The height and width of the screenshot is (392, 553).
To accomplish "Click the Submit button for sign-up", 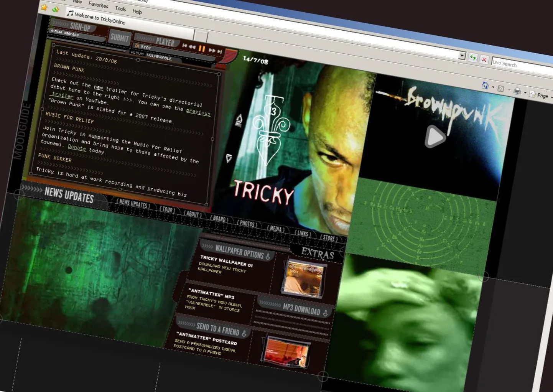I will click(x=119, y=38).
